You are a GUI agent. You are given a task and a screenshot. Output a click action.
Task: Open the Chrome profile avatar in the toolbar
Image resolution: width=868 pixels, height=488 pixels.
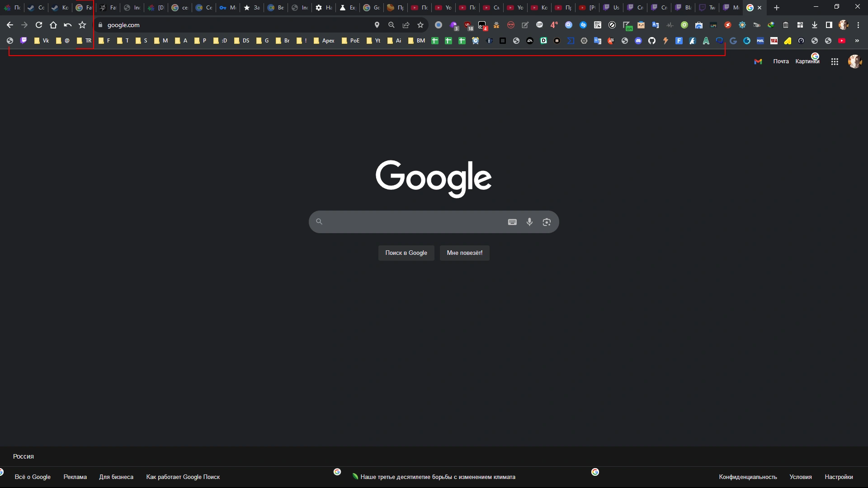(844, 25)
